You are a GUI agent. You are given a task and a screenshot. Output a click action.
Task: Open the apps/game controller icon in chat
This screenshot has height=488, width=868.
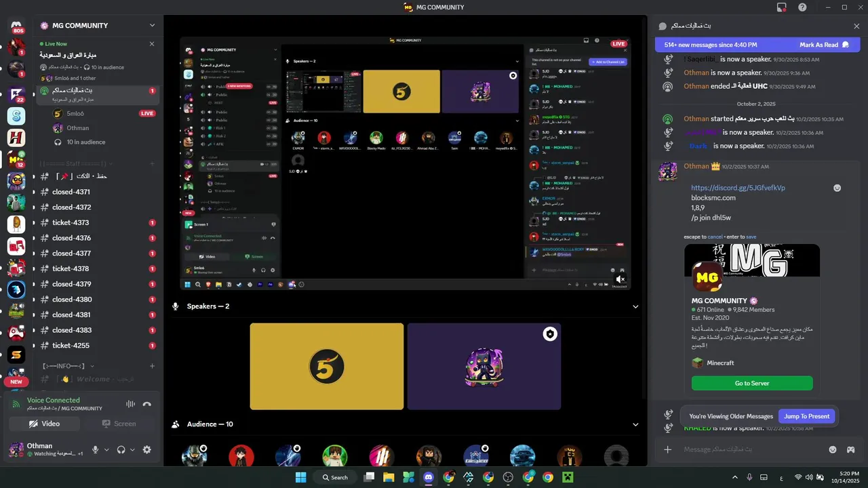[850, 449]
